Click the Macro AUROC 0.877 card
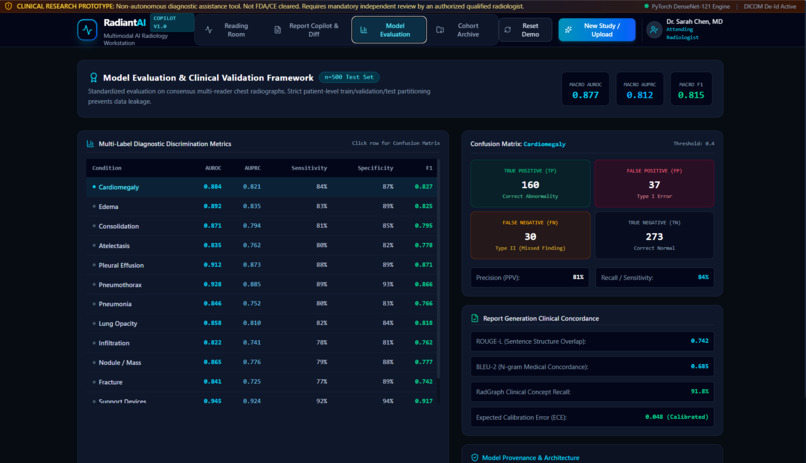 [585, 89]
